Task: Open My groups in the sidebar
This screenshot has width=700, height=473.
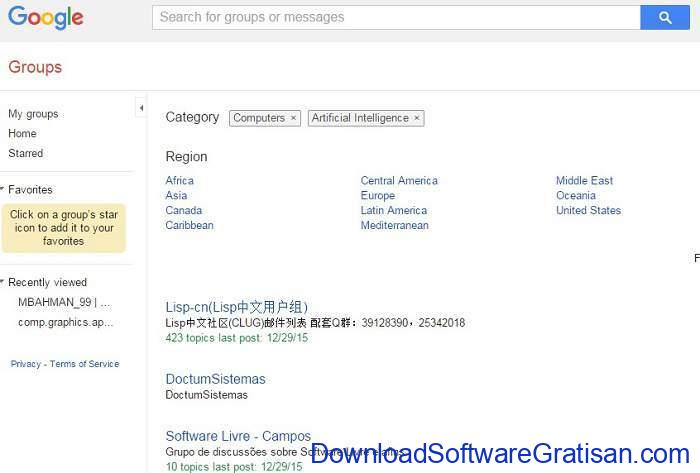Action: click(x=33, y=114)
